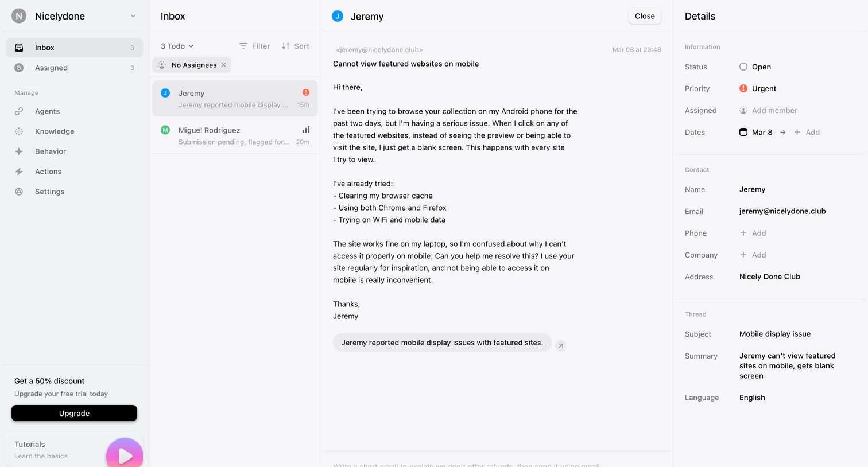Expand the 3 Todo dropdown

[x=177, y=46]
